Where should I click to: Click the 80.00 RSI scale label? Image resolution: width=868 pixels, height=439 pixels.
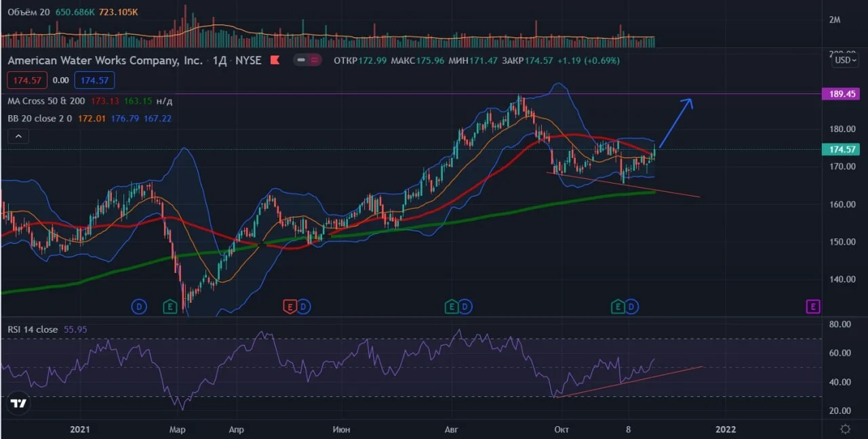[839, 325]
